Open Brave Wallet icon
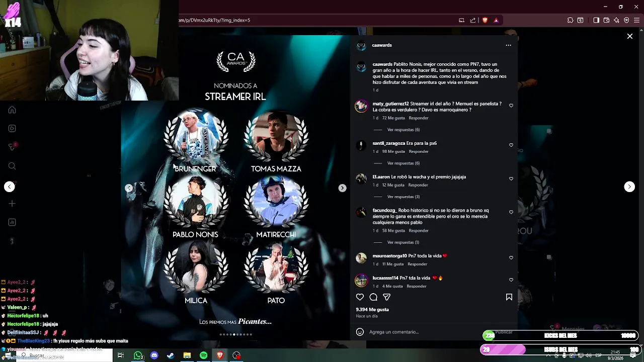This screenshot has height=362, width=644. [606, 20]
